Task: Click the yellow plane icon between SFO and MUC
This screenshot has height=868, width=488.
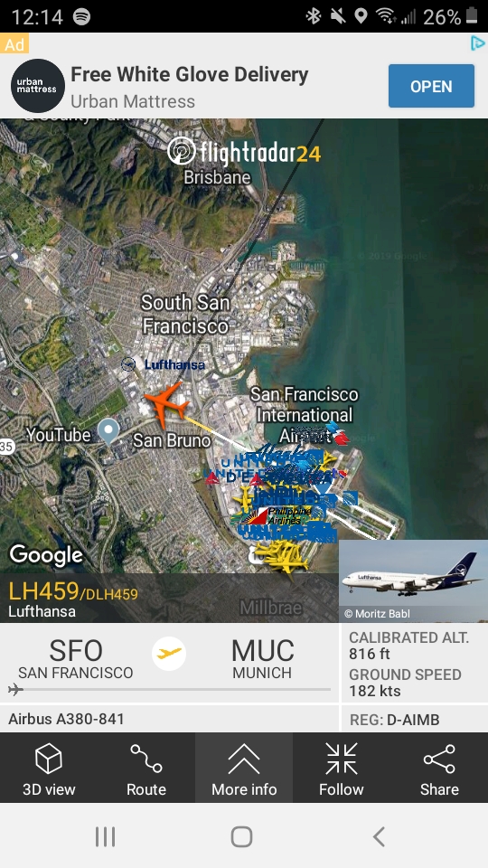Action: point(169,654)
